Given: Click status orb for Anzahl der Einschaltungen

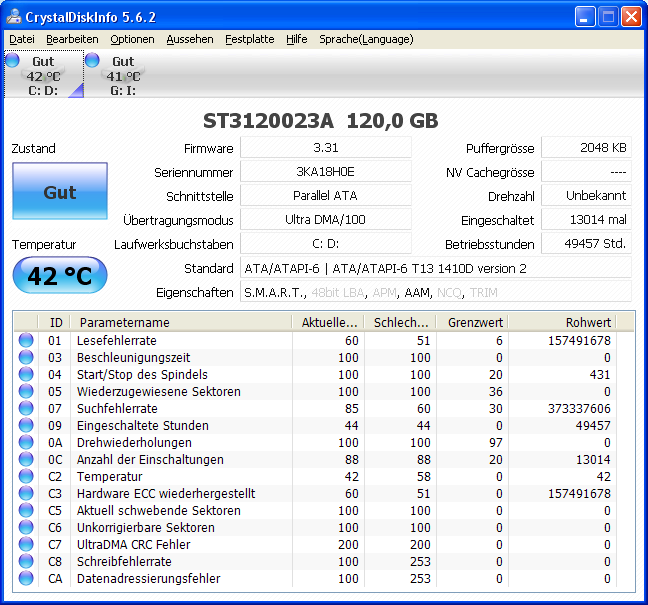Looking at the screenshot, I should tap(26, 459).
